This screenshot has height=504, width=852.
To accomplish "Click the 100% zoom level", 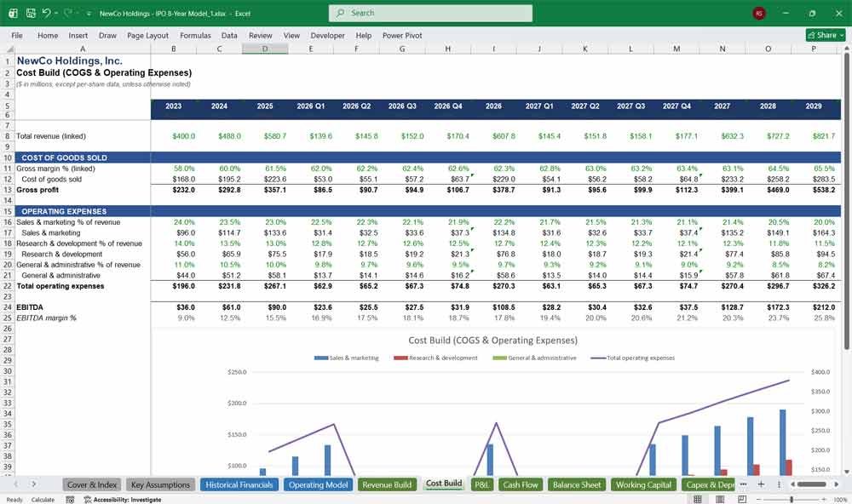I will (x=840, y=500).
